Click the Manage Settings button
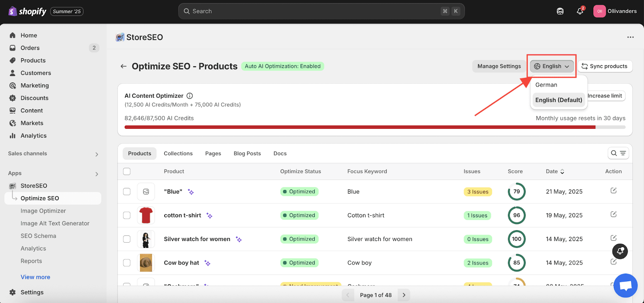This screenshot has height=303, width=644. 499,66
